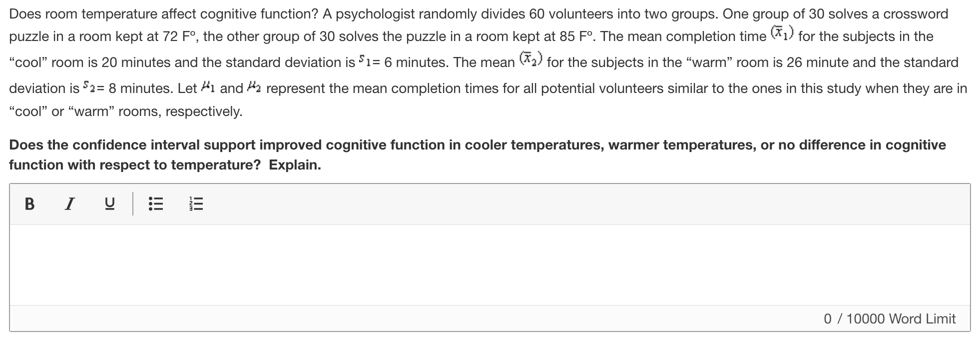Image resolution: width=980 pixels, height=340 pixels.
Task: Activate underline before listing your explanation
Action: point(110,203)
